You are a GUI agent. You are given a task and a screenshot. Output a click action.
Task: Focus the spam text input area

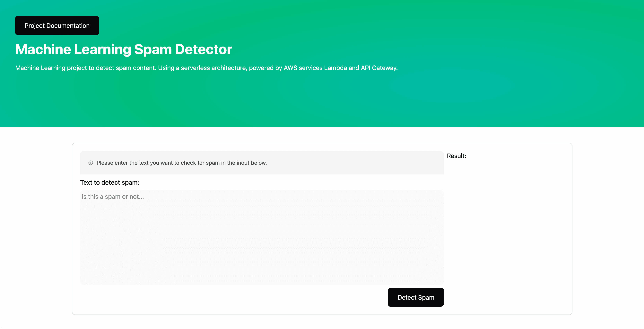[262, 237]
